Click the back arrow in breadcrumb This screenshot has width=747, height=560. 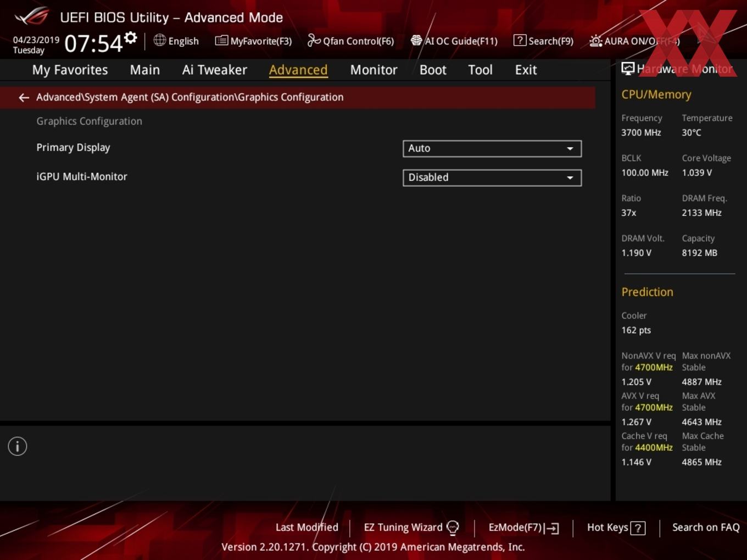click(24, 97)
